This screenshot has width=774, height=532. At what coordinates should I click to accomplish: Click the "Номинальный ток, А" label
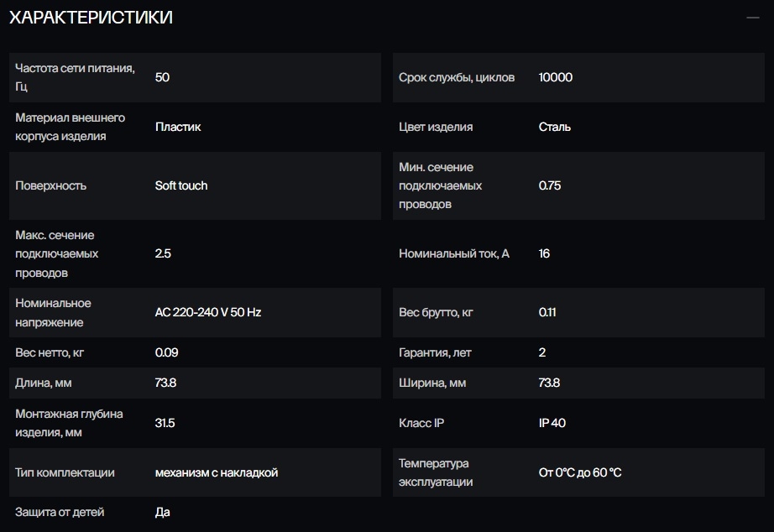(x=454, y=253)
